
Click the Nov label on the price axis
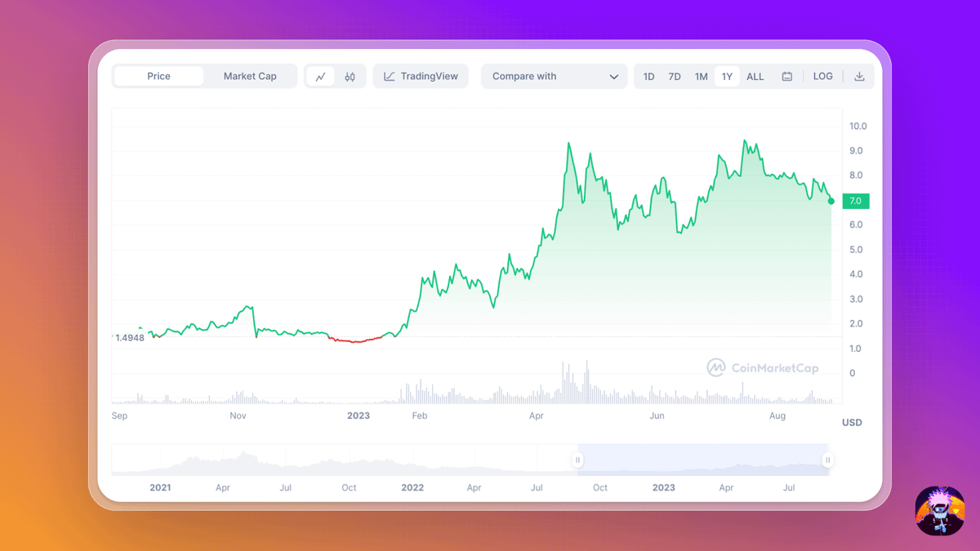tap(238, 416)
